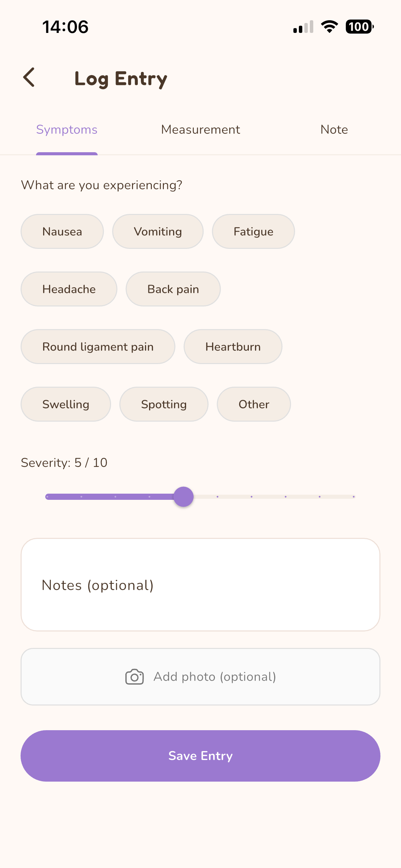Select the Spotting symptom chip

tap(164, 404)
